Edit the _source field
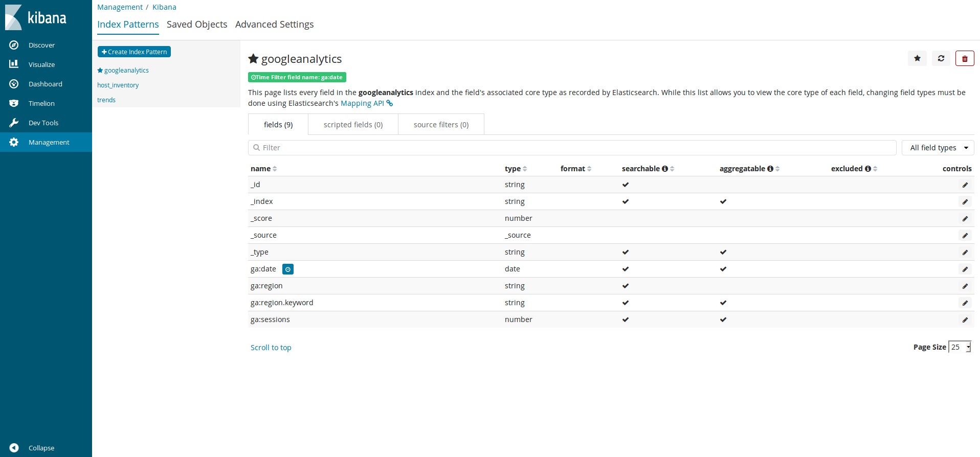The width and height of the screenshot is (980, 457). coord(965,236)
